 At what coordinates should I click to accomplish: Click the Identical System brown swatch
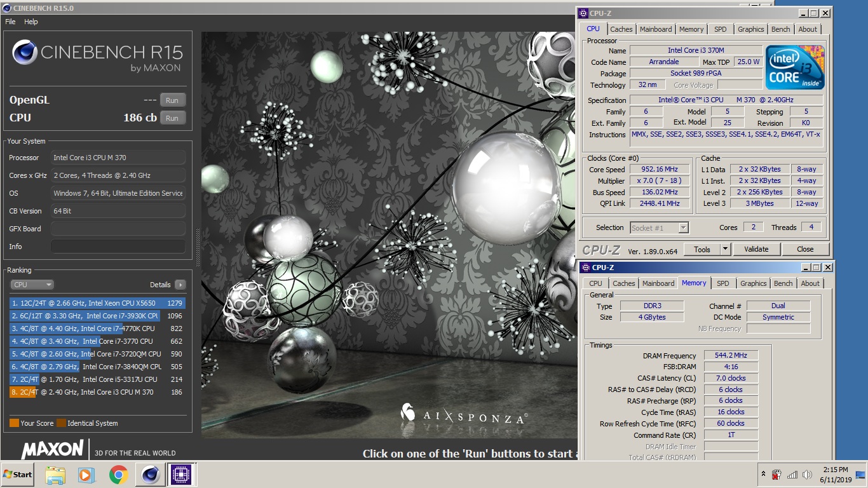[60, 423]
